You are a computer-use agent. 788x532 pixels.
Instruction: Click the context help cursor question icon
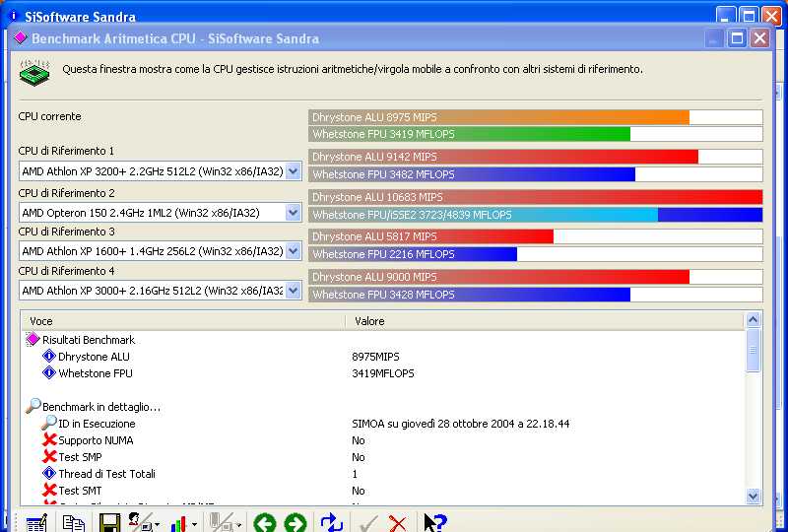point(434,523)
